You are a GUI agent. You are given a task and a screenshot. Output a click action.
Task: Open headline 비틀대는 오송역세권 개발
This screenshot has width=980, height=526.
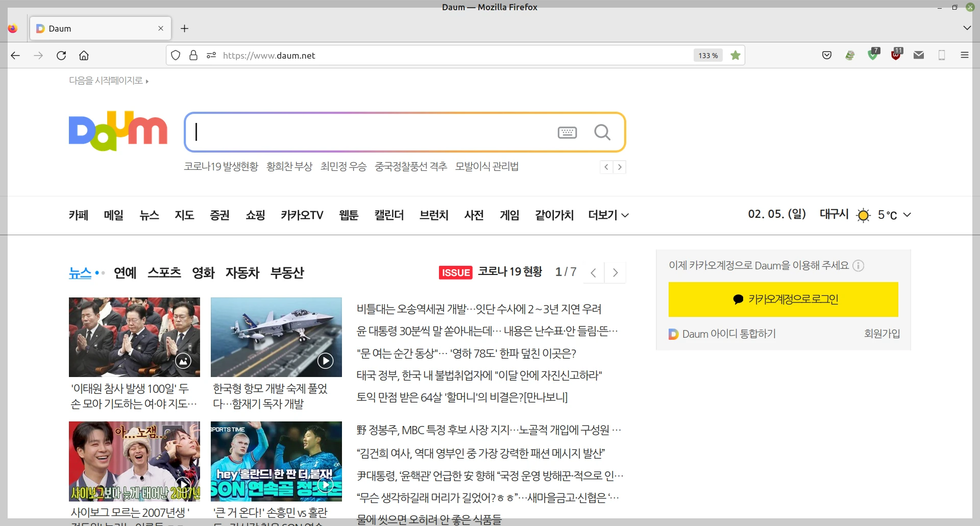point(479,309)
